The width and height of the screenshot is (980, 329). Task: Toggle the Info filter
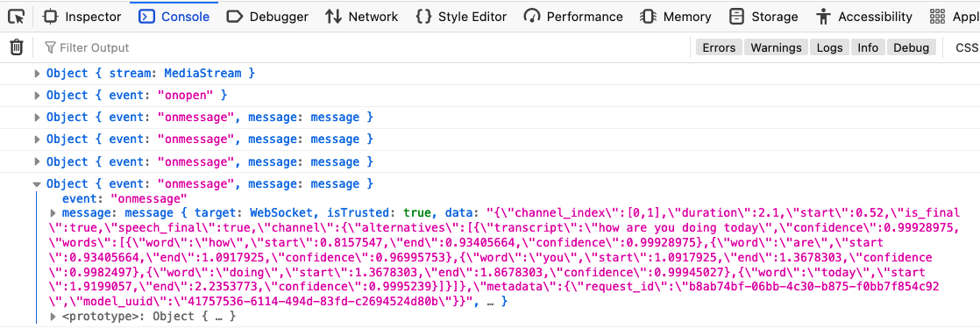[x=868, y=47]
